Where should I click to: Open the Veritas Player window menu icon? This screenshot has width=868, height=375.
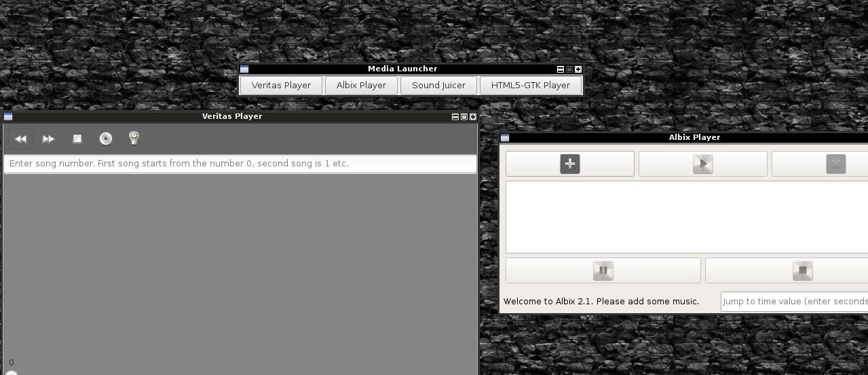point(8,117)
